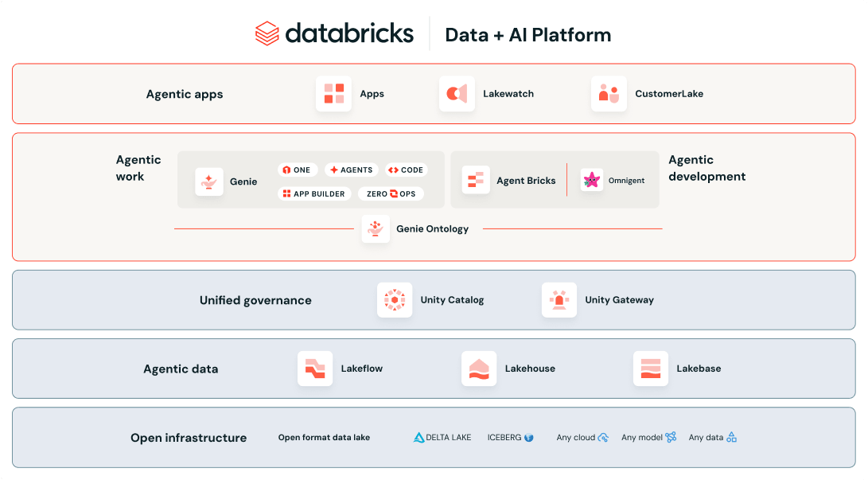Click the Unified governance heading
Screen dimensions: 868x480
pyautogui.click(x=255, y=300)
